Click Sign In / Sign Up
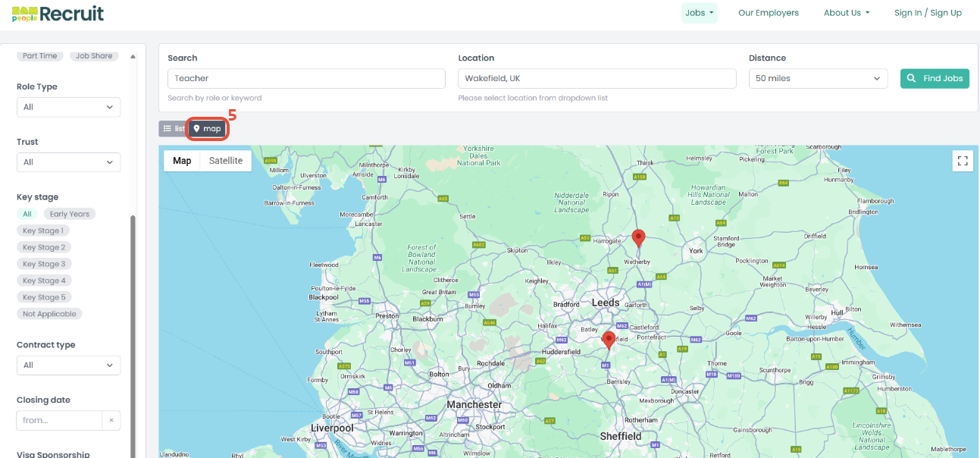The image size is (980, 458). (928, 13)
